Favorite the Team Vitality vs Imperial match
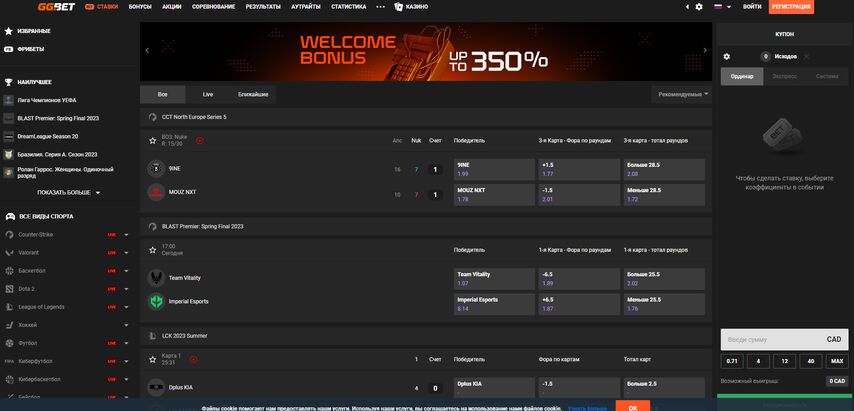The image size is (854, 411). point(152,250)
